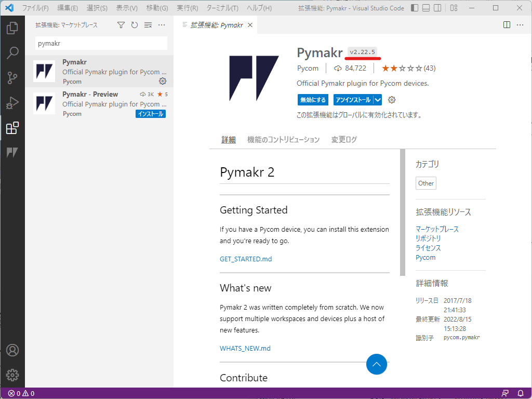This screenshot has height=399, width=532.
Task: Customize layout from title bar
Action: pyautogui.click(x=454, y=8)
